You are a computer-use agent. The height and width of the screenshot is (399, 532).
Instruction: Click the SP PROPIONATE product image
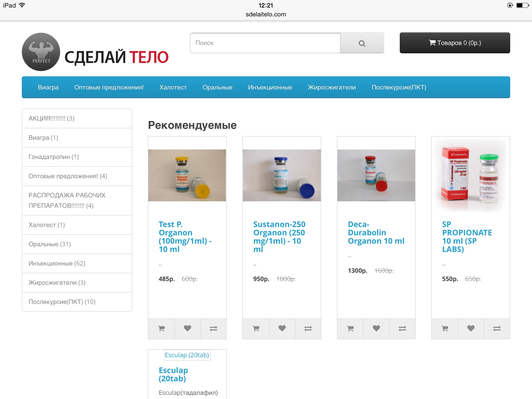point(470,175)
